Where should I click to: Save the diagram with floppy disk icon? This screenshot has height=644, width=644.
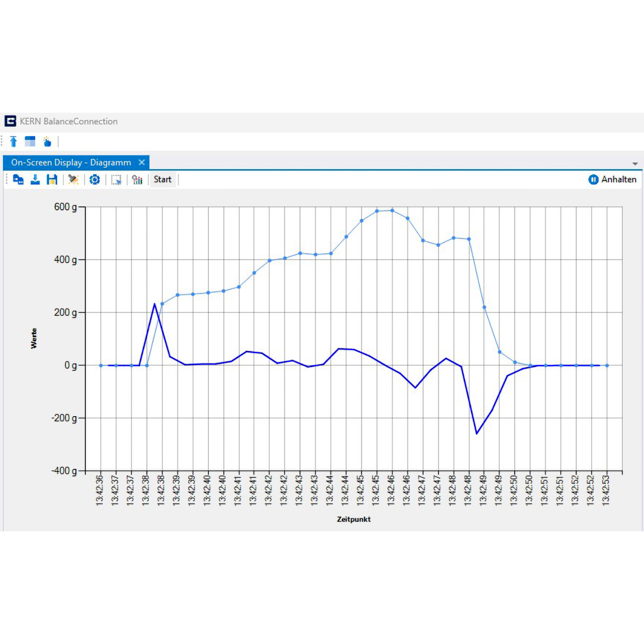tap(52, 180)
